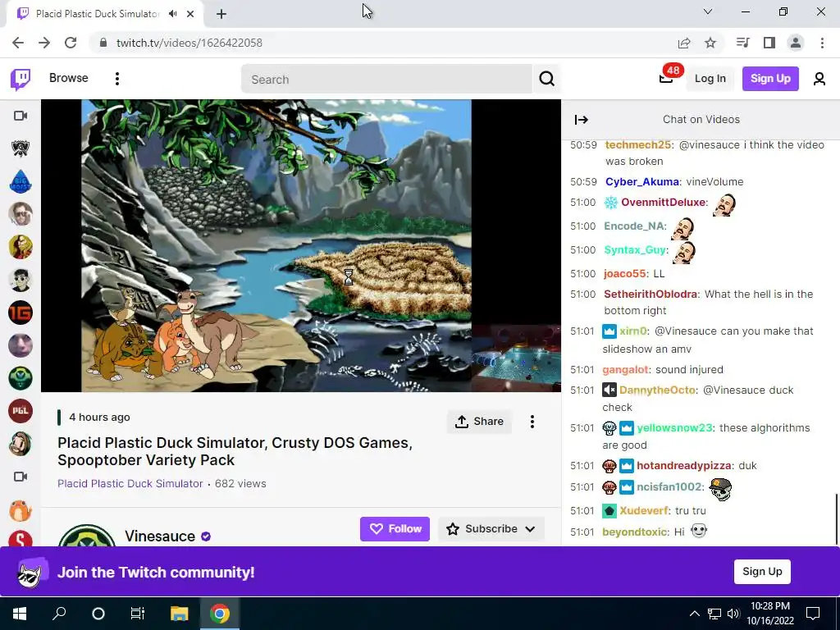This screenshot has width=840, height=630.
Task: Close the Placid Plastic Duck Simulator tab
Action: [x=190, y=14]
